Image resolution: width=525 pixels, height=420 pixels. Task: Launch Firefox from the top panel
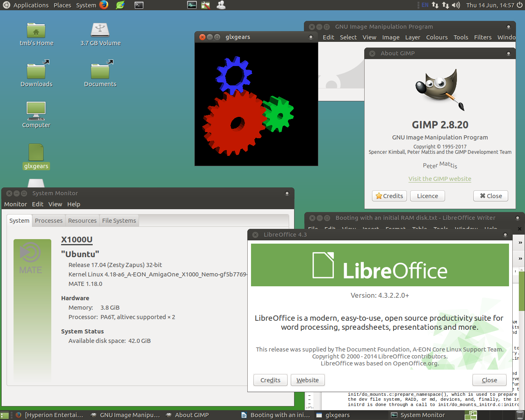coord(104,5)
